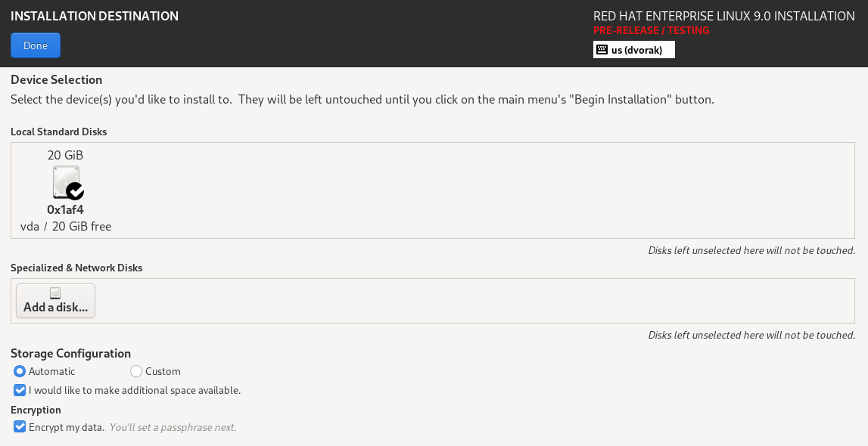The height and width of the screenshot is (446, 868).
Task: Click the 0x1af4 disk label
Action: coord(65,209)
